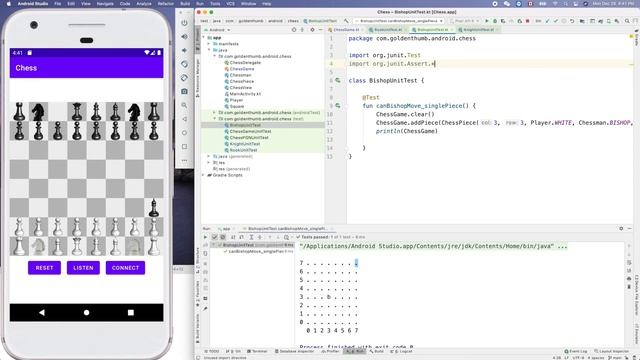Open the Terminal tool window button
Screen dimensions: 640x360
pyautogui.click(x=257, y=351)
